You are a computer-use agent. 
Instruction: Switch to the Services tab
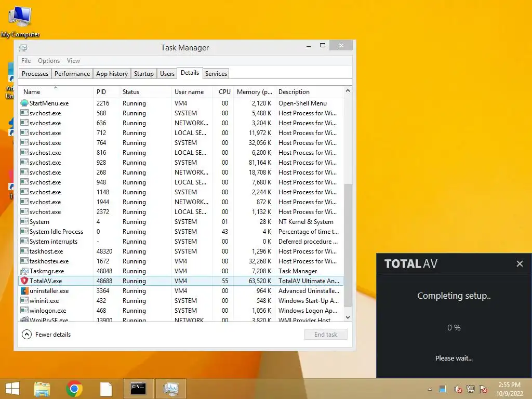point(216,74)
